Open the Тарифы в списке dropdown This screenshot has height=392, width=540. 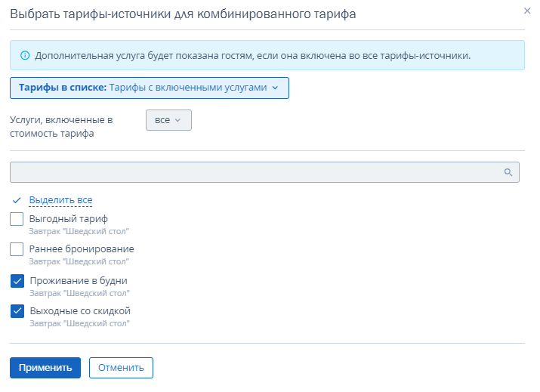[149, 88]
